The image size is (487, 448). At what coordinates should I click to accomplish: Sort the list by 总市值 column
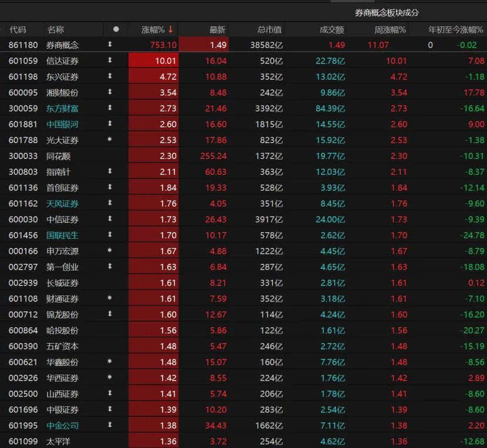click(269, 29)
